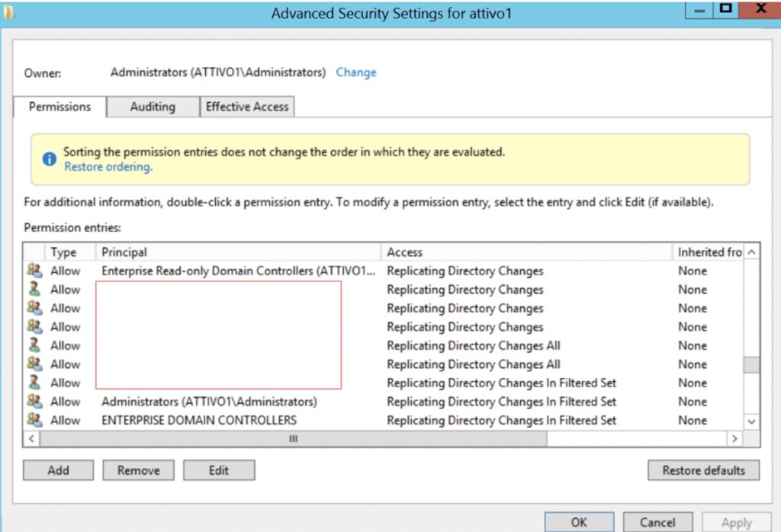Click the group icon for Enterprise Read-only Domain Controllers
The width and height of the screenshot is (781, 532).
coord(34,271)
